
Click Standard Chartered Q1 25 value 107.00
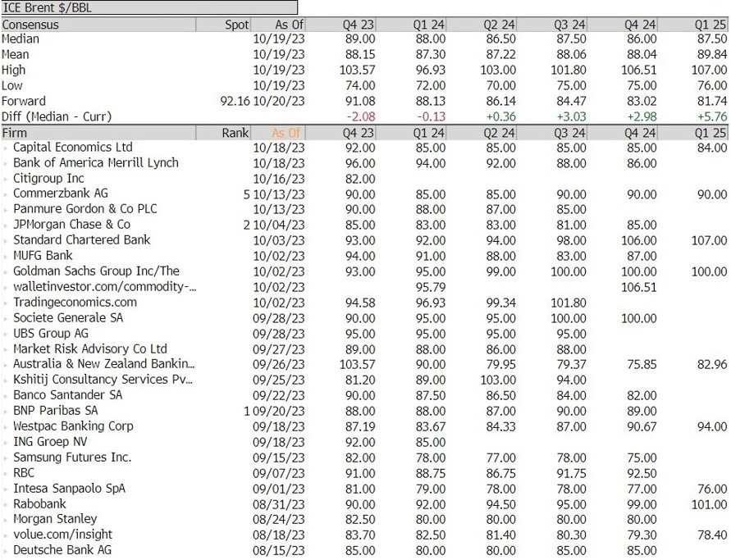(710, 240)
